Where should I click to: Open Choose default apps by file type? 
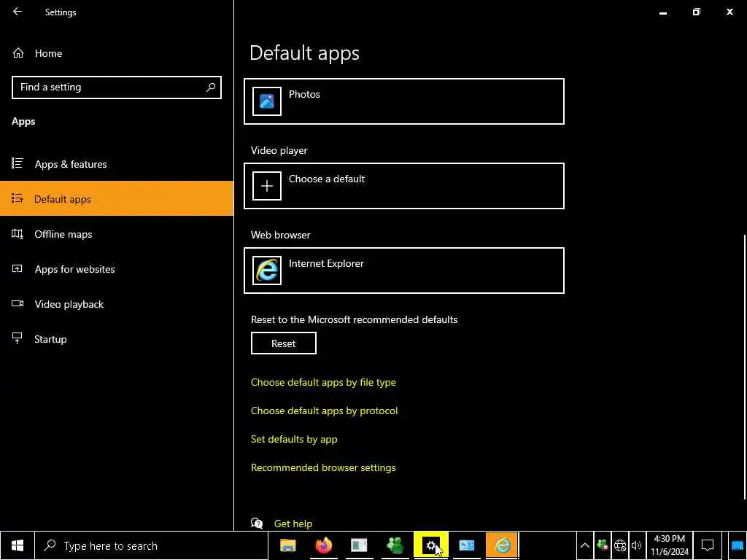click(323, 382)
